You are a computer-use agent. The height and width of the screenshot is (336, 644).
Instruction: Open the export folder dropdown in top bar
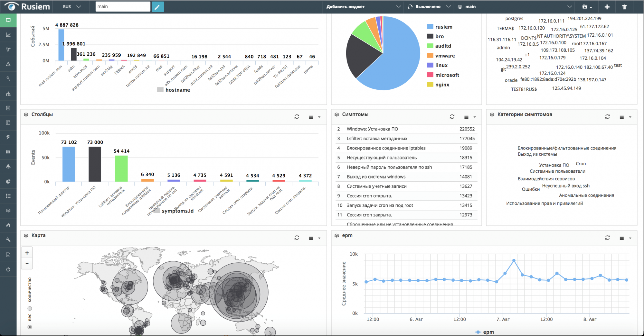587,7
